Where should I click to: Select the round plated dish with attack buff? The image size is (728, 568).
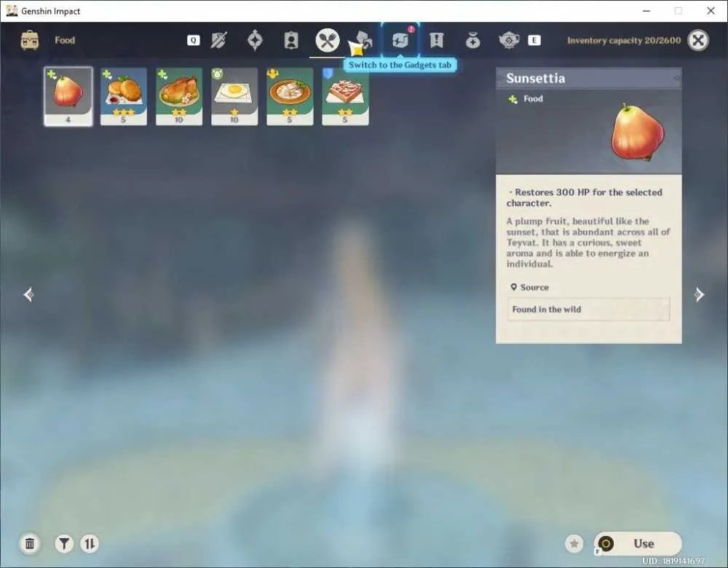click(290, 96)
